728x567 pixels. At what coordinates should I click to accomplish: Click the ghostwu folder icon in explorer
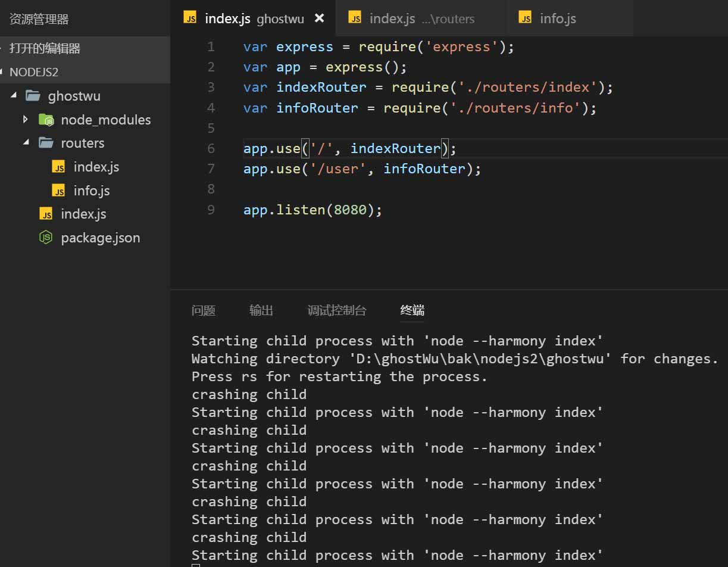coord(33,96)
